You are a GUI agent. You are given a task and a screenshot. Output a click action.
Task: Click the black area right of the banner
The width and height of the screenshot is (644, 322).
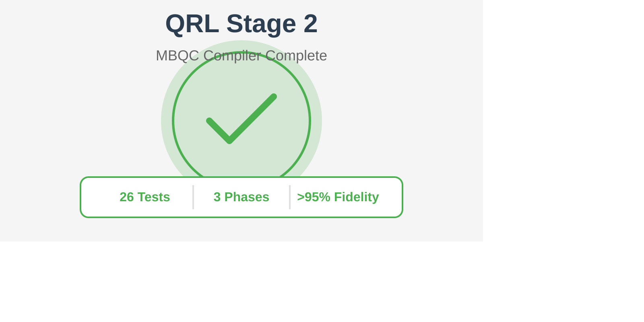tap(563, 121)
